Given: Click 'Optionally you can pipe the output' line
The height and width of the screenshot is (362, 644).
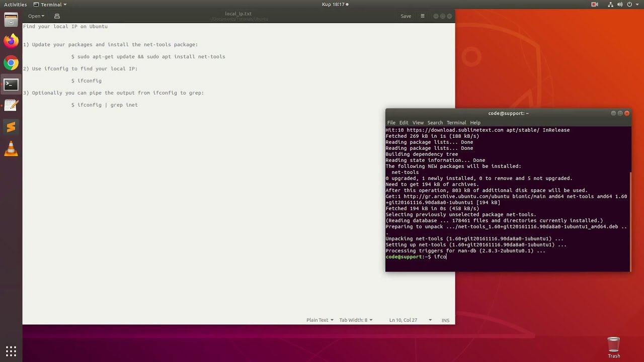Looking at the screenshot, I should click(113, 93).
